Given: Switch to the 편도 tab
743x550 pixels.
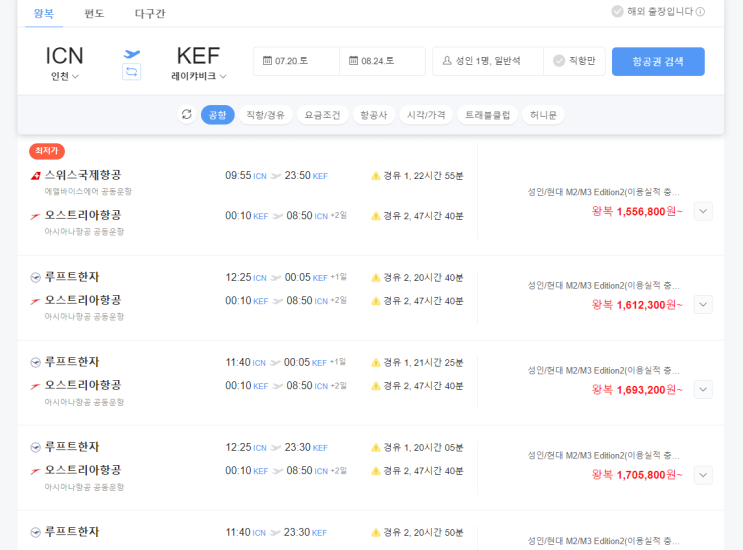Looking at the screenshot, I should pos(94,13).
